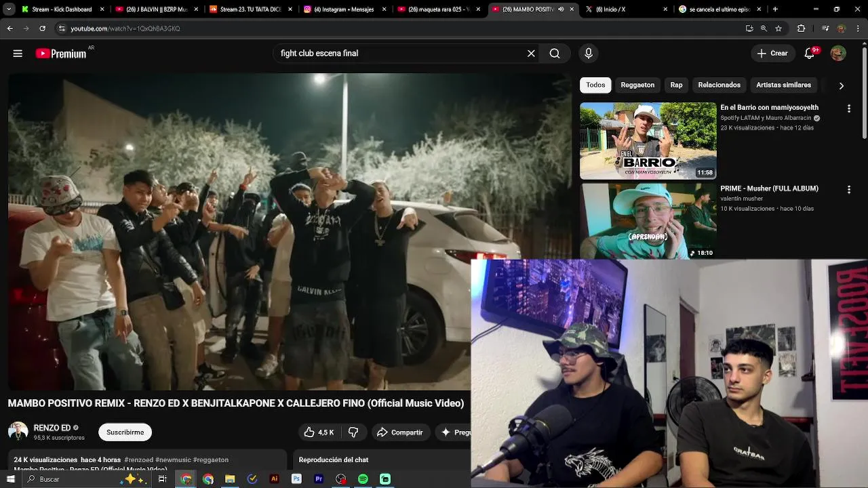
Task: Launch Adobe Illustrator from taskbar
Action: click(x=274, y=479)
